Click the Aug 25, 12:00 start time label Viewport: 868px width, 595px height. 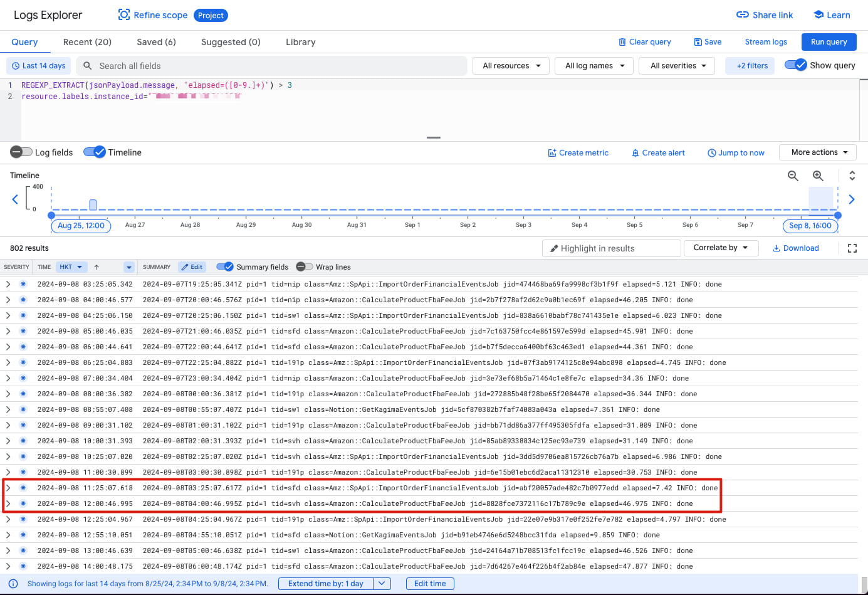(x=81, y=226)
